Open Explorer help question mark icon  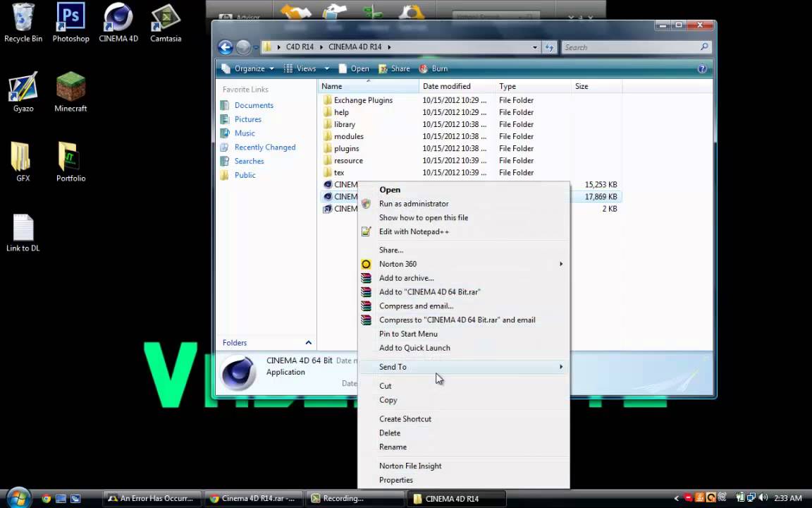[702, 68]
